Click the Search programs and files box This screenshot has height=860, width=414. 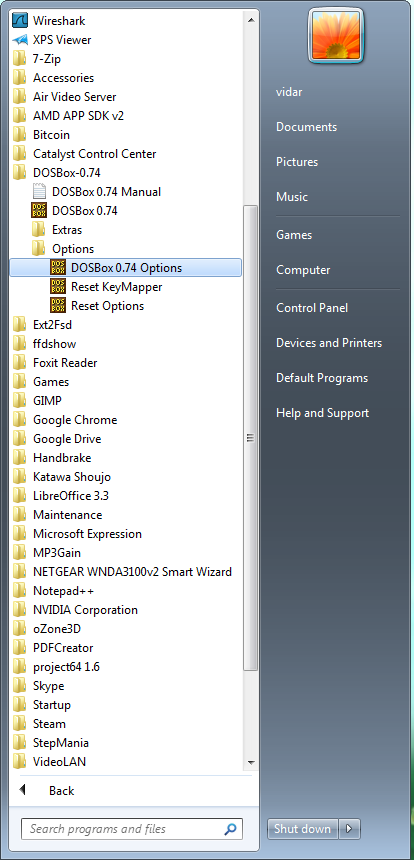point(132,828)
